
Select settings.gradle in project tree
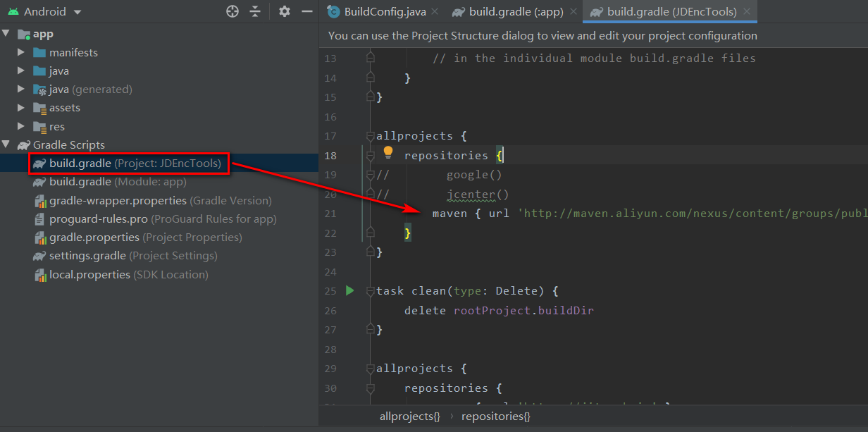(x=87, y=256)
